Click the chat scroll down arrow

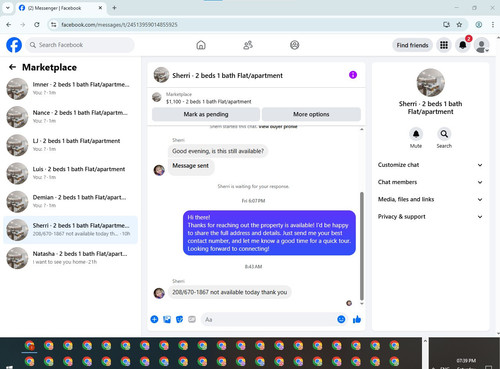click(362, 304)
